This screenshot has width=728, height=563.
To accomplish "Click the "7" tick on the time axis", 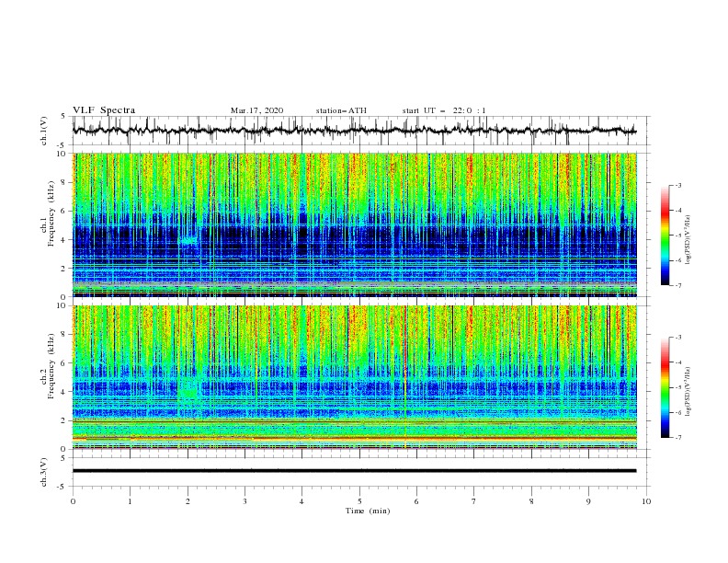I will (x=474, y=501).
